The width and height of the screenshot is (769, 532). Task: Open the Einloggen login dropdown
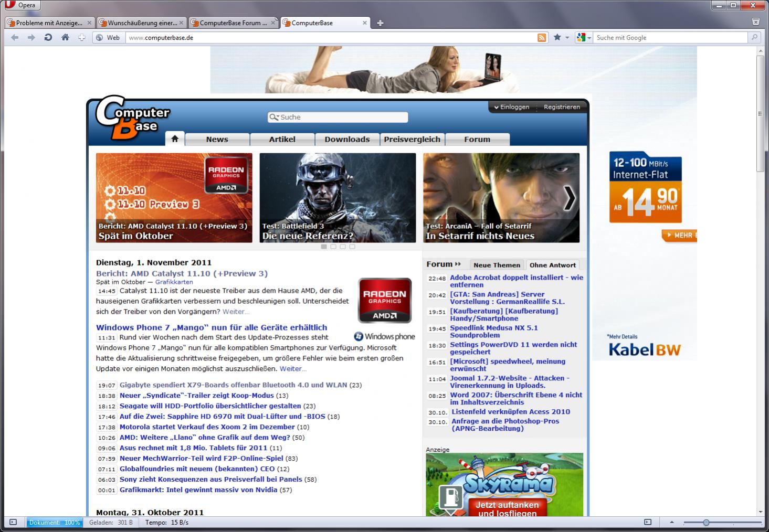pos(512,107)
